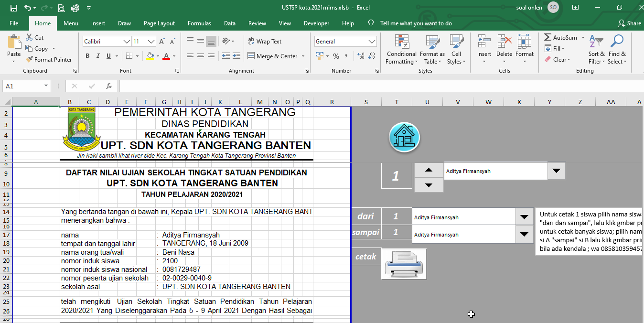Image resolution: width=644 pixels, height=323 pixels.
Task: Click the Delete cells button
Action: [504, 49]
